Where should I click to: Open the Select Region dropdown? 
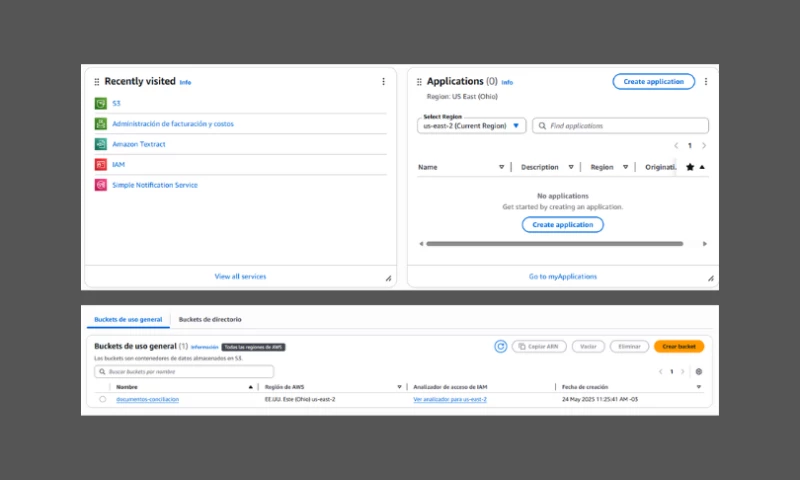471,126
